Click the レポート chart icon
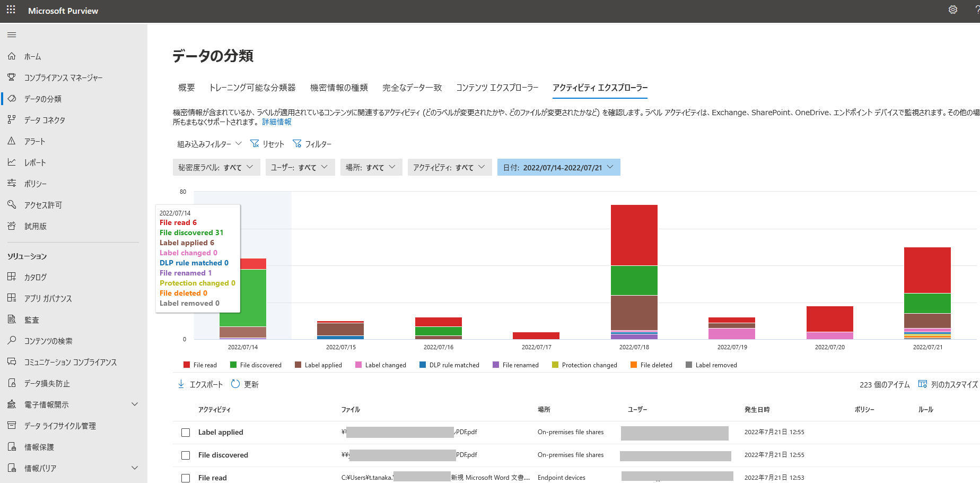This screenshot has height=483, width=980. click(x=12, y=162)
